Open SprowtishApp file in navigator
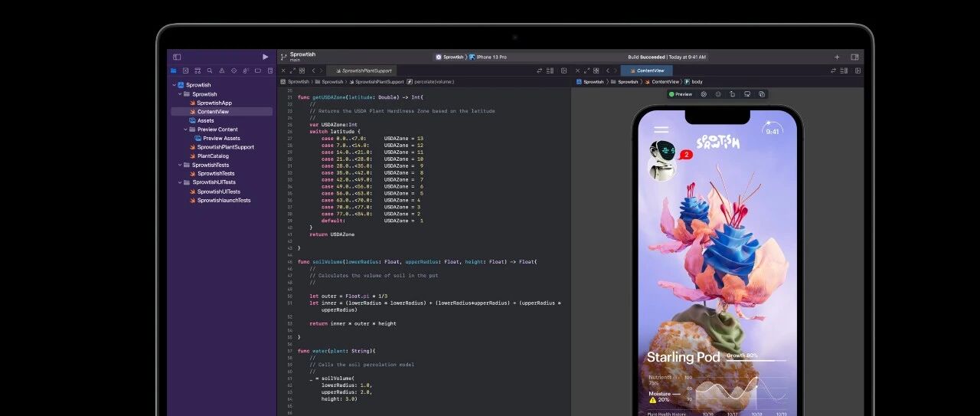980x416 pixels. coord(211,103)
